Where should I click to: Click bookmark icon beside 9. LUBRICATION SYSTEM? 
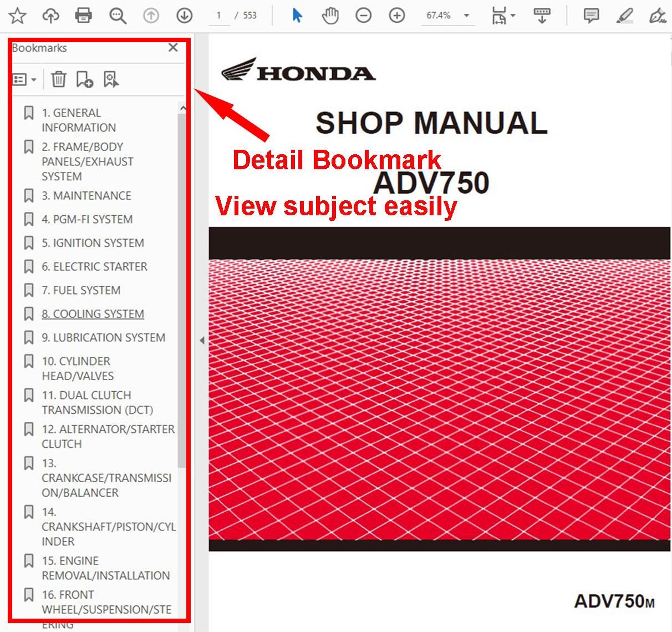pos(29,337)
